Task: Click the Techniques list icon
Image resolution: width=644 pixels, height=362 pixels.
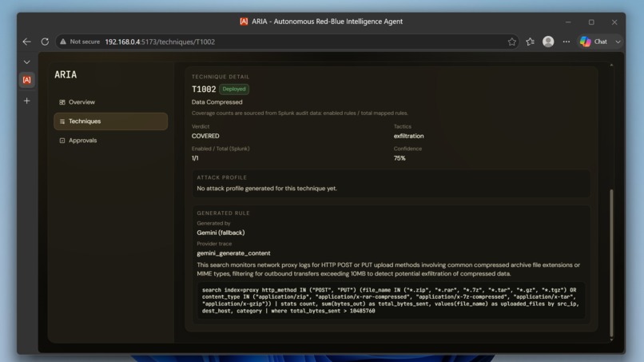Action: pos(62,121)
